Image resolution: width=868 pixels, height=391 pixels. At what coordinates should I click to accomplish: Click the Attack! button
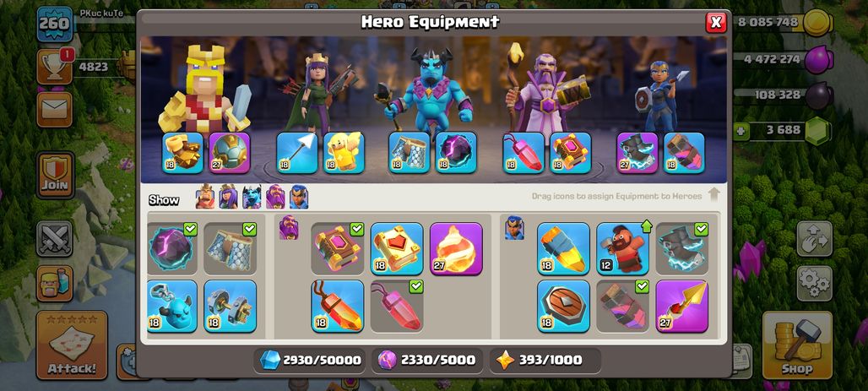pyautogui.click(x=72, y=345)
